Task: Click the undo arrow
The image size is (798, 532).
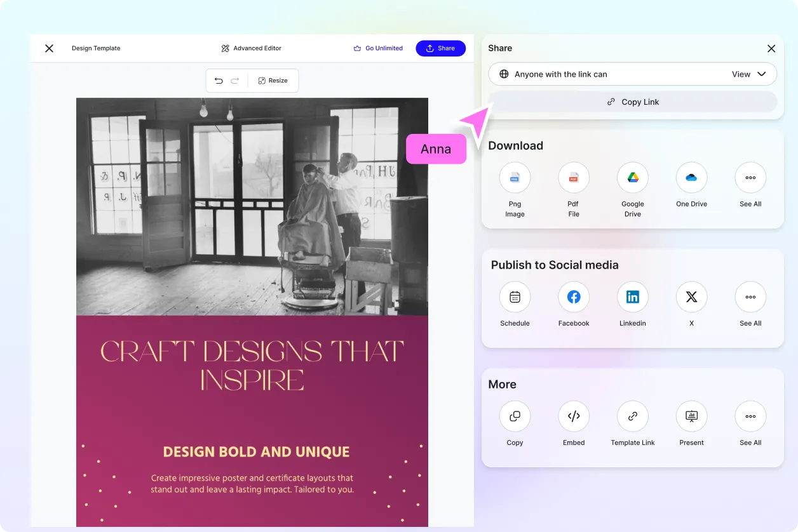Action: (219, 81)
